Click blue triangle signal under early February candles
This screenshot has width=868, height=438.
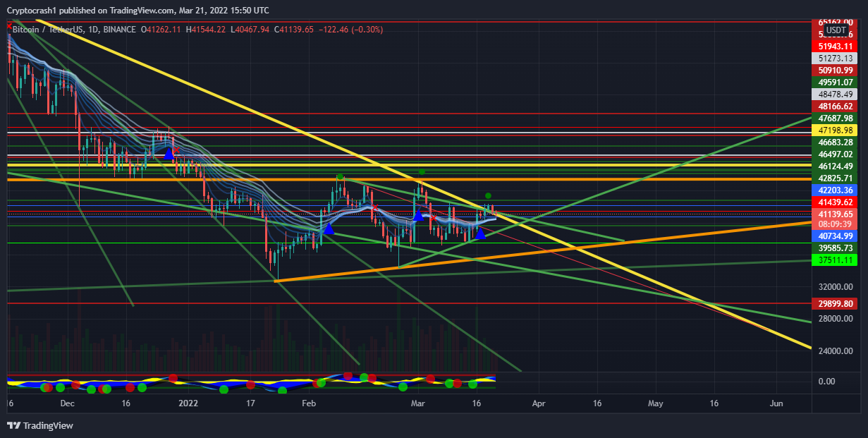(x=329, y=228)
